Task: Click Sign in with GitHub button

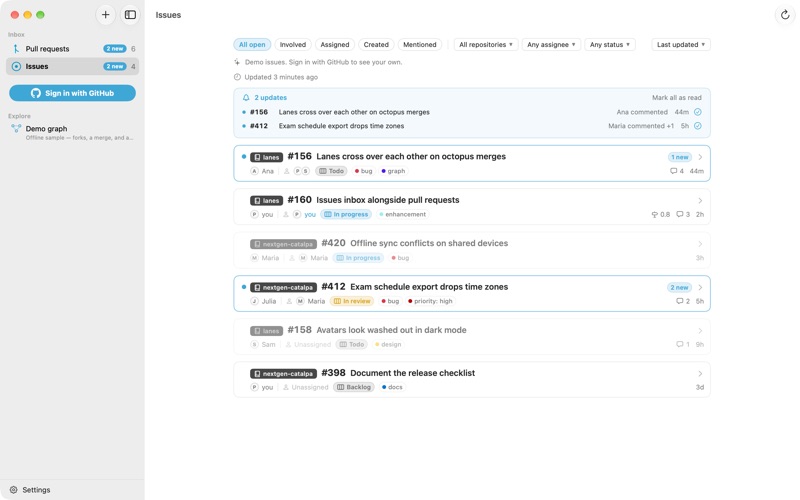Action: (x=72, y=93)
